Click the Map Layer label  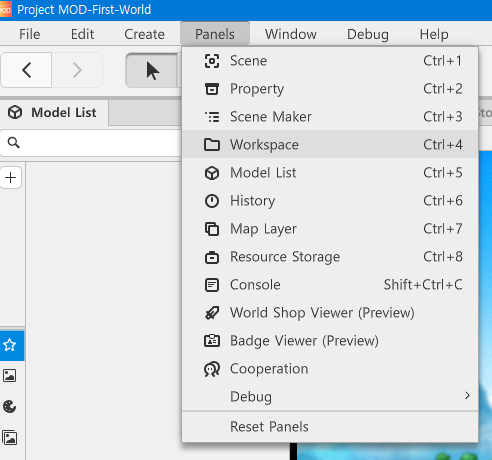[x=263, y=229]
